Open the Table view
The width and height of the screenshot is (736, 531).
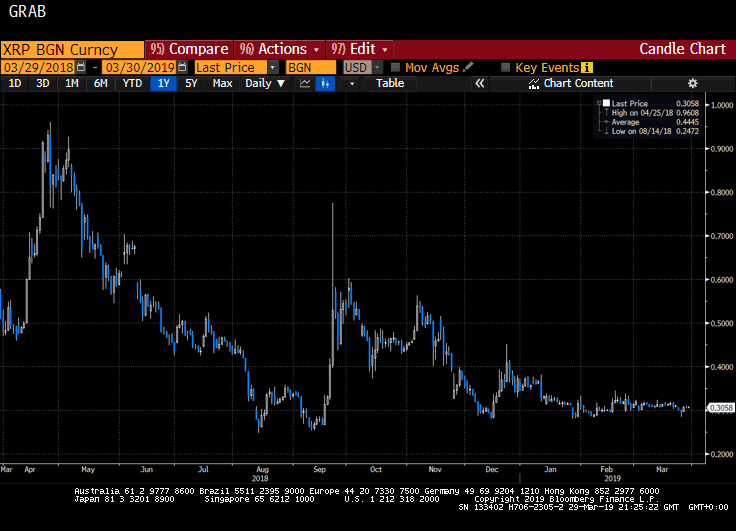pyautogui.click(x=390, y=84)
